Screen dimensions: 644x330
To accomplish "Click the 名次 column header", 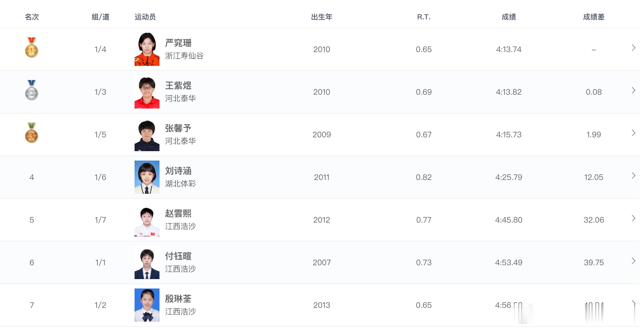I will (x=32, y=17).
